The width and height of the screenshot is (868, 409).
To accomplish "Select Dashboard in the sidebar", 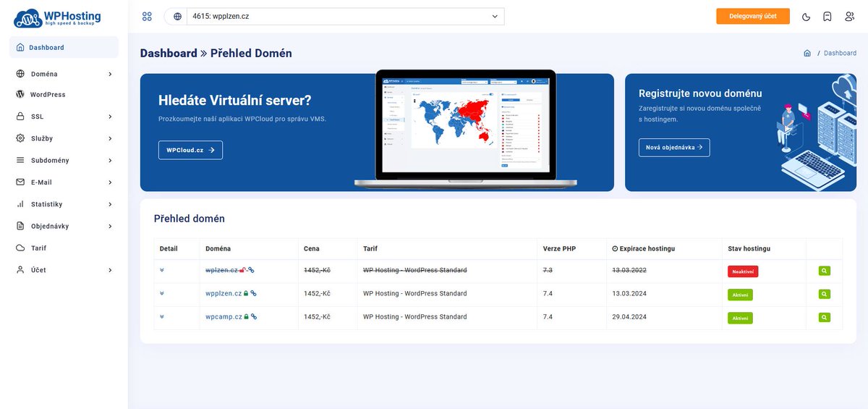I will [64, 47].
